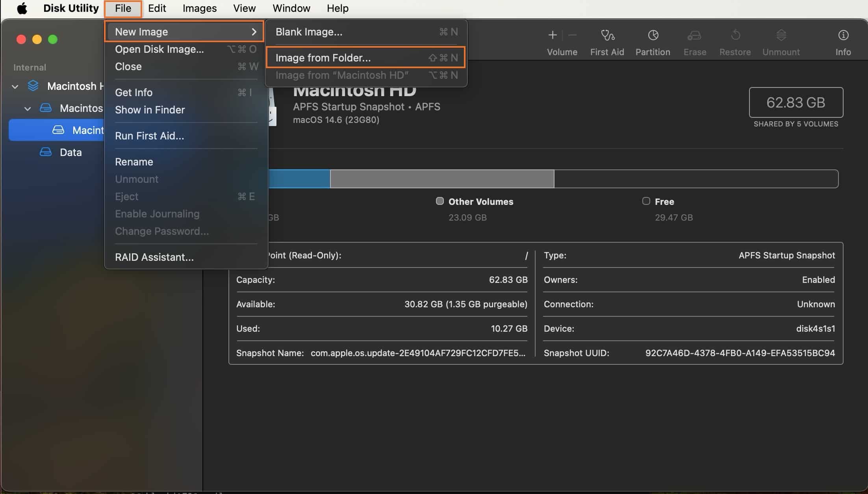
Task: Select Show in Finder menu item
Action: (x=186, y=110)
